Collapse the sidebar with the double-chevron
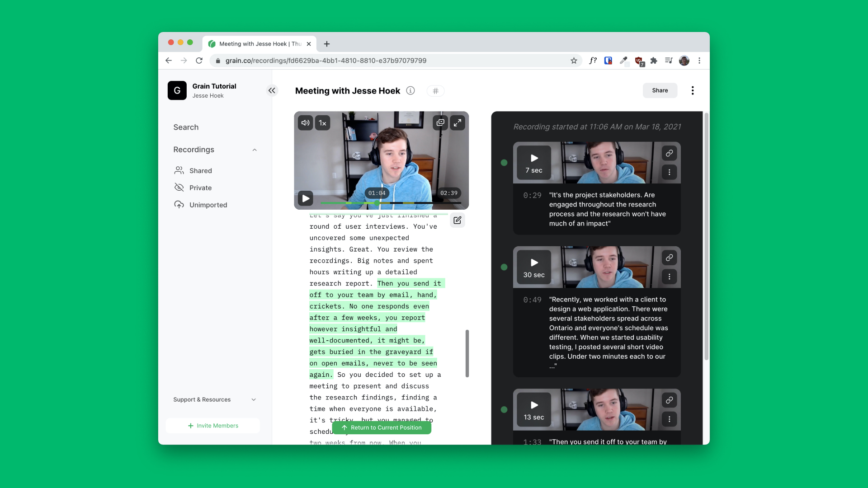The image size is (868, 488). coord(272,90)
